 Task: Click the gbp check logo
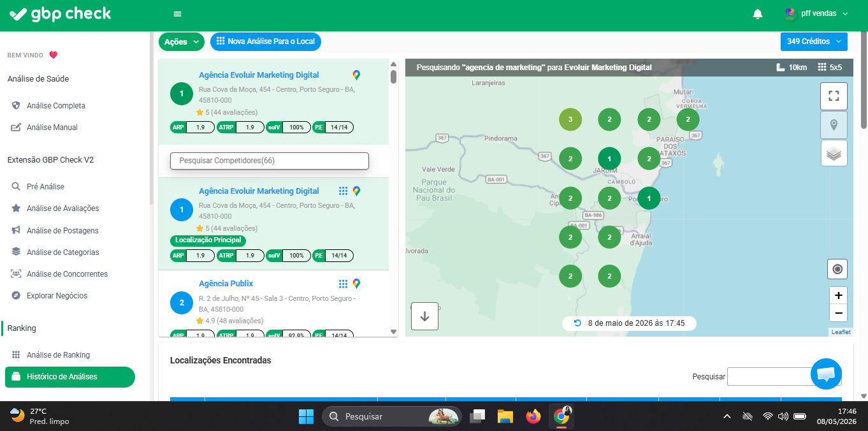(61, 13)
